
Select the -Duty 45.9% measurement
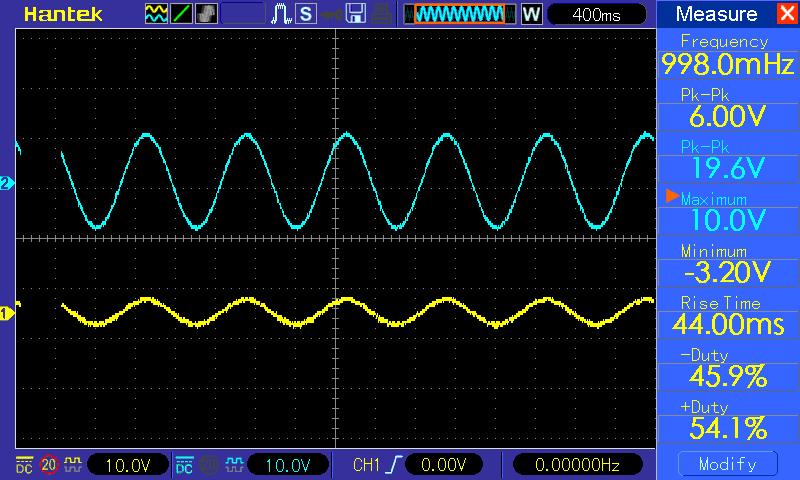728,368
